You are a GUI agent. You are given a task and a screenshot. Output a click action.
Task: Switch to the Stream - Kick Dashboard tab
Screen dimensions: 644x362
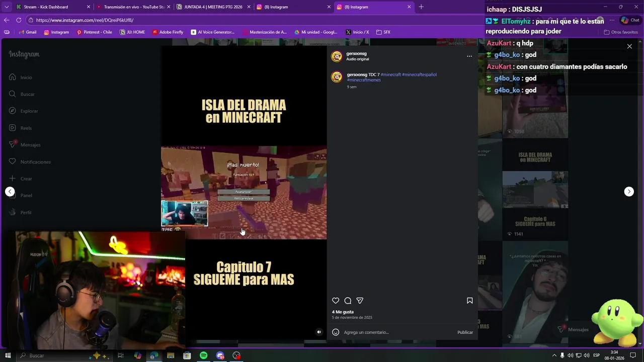coord(53,7)
